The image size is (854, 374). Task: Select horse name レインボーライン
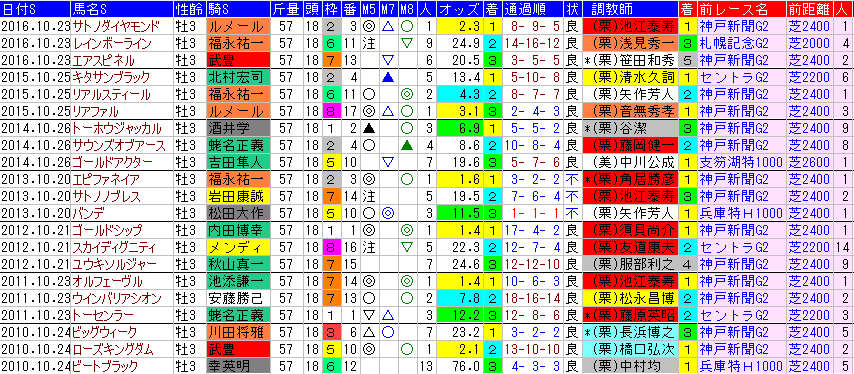(x=112, y=43)
